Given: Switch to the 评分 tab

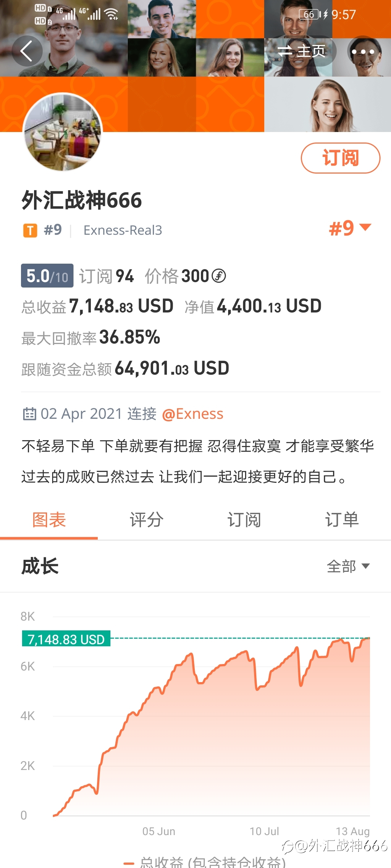Looking at the screenshot, I should pyautogui.click(x=147, y=520).
